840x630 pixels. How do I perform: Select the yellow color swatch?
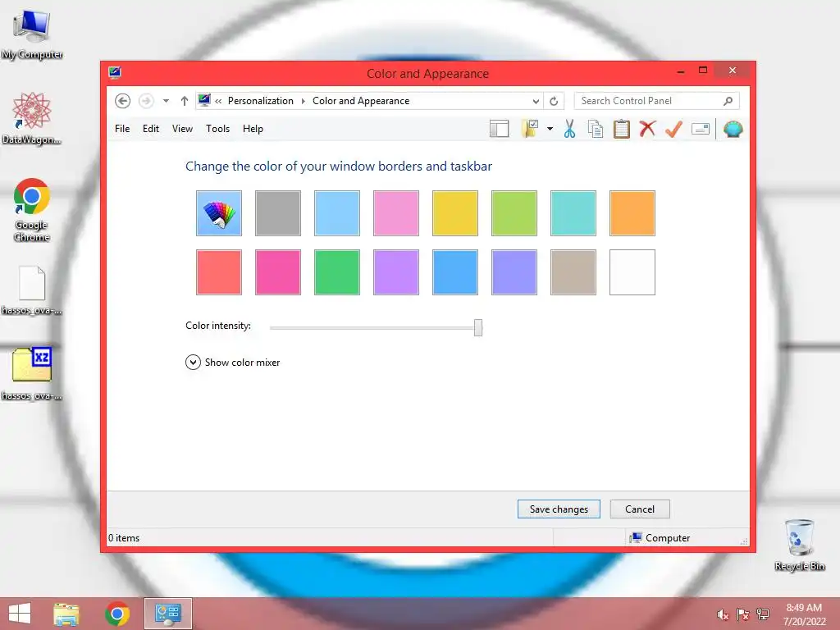pyautogui.click(x=454, y=213)
